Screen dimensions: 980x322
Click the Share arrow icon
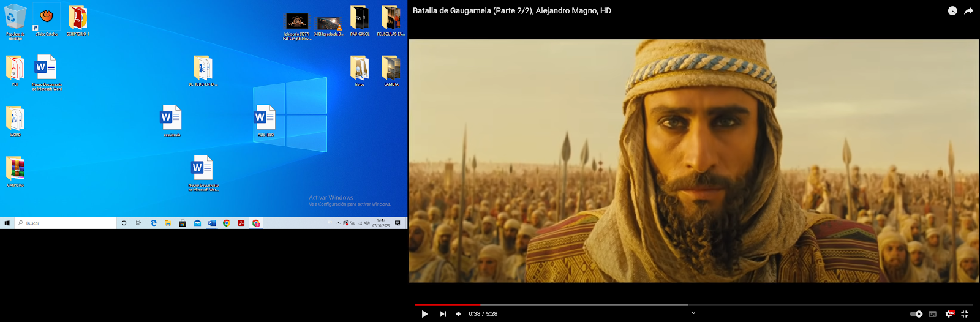(x=968, y=11)
